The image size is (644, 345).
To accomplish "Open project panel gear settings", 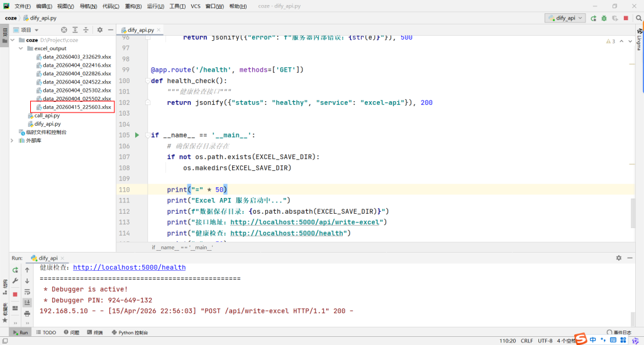I will (x=99, y=30).
